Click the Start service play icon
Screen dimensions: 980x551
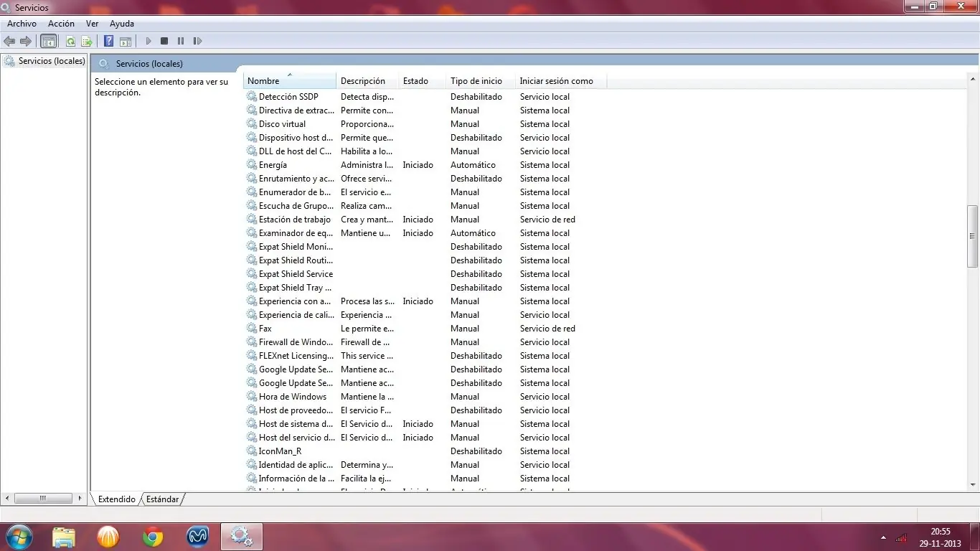point(149,41)
